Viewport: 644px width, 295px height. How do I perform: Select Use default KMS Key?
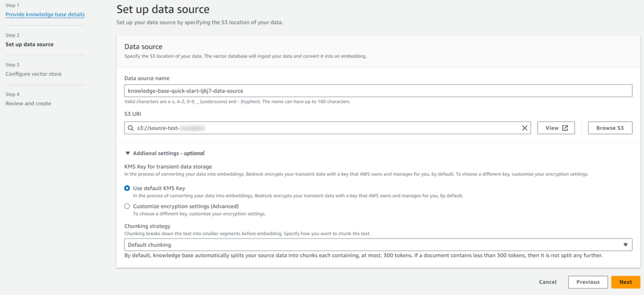tap(127, 188)
